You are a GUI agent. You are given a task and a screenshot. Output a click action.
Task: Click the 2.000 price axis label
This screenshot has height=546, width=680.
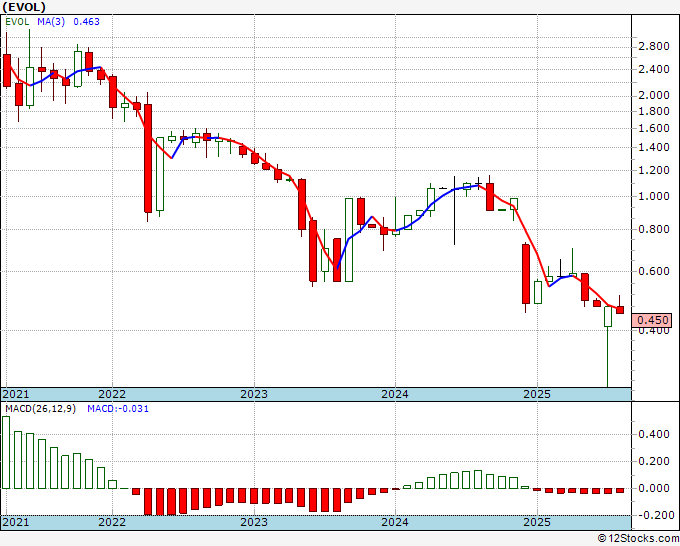coord(654,95)
